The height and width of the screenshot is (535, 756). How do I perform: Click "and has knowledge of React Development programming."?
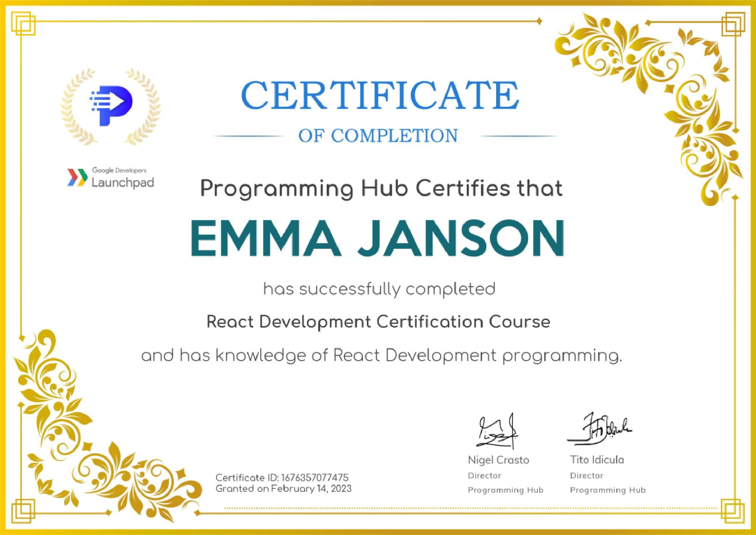coord(381,356)
